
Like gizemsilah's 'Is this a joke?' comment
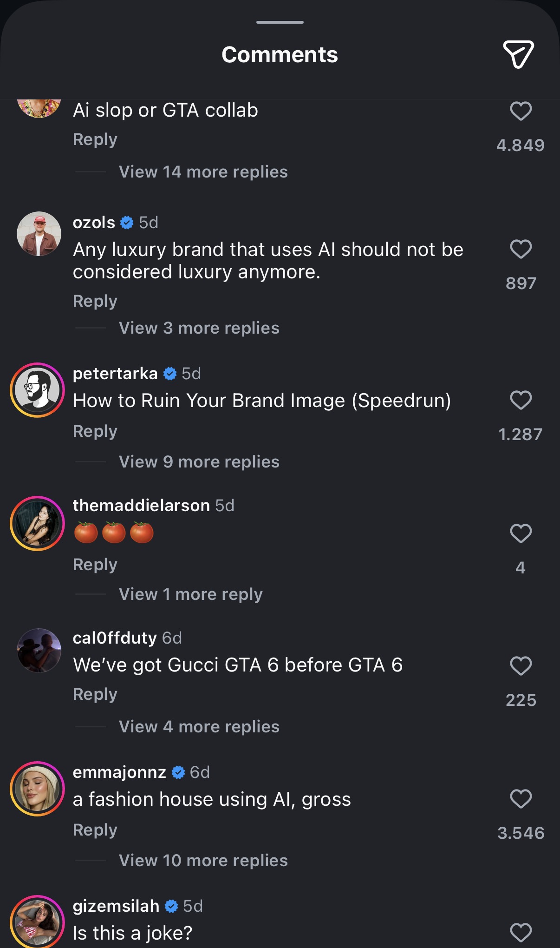(521, 932)
